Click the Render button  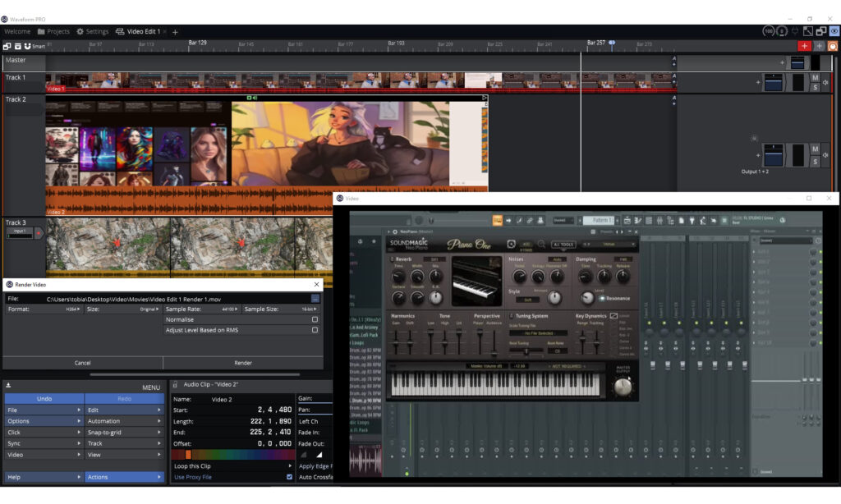[x=243, y=363]
